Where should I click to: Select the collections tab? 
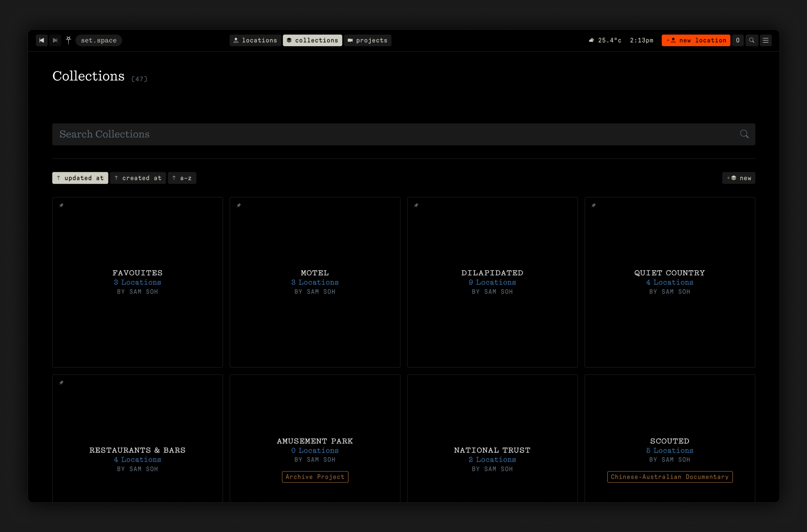coord(312,40)
